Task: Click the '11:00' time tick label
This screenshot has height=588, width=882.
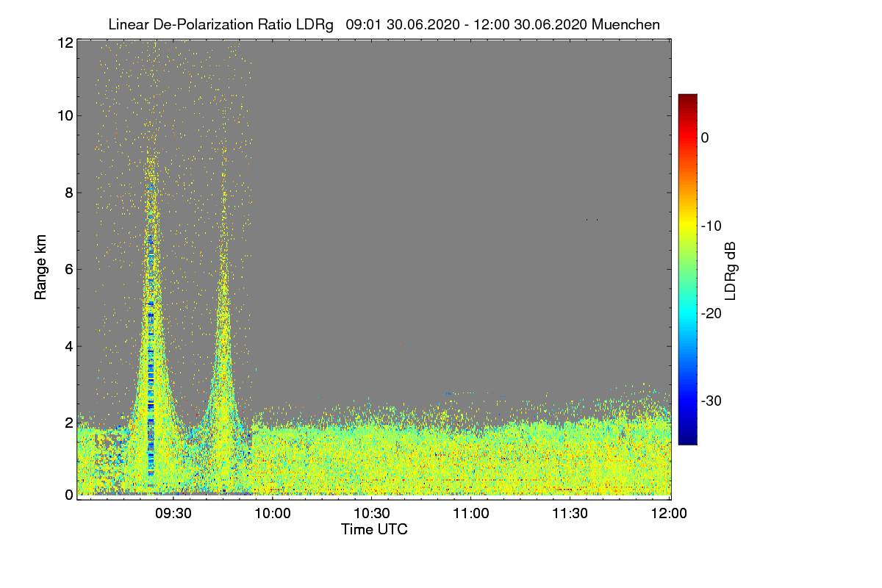Action: [471, 513]
